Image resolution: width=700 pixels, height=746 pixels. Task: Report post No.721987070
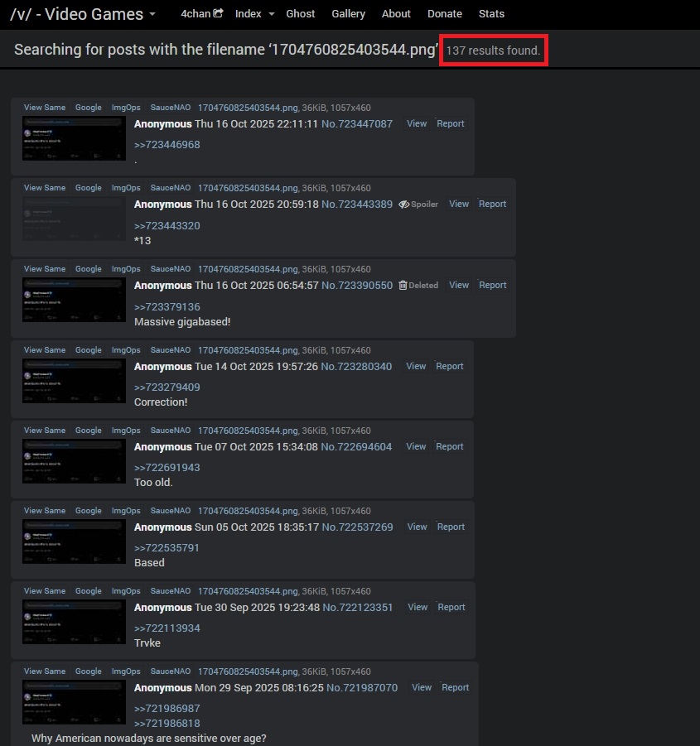click(455, 688)
